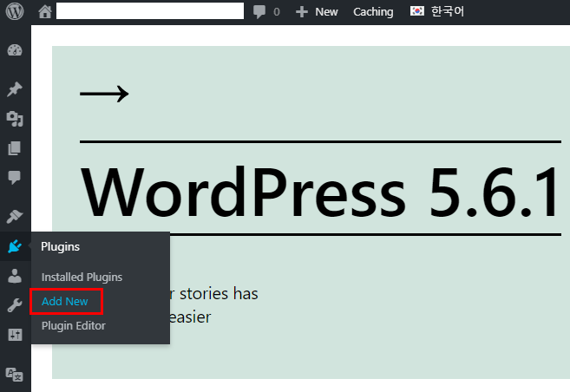Click the plus New item in admin bar
This screenshot has height=392, width=570.
tap(317, 11)
